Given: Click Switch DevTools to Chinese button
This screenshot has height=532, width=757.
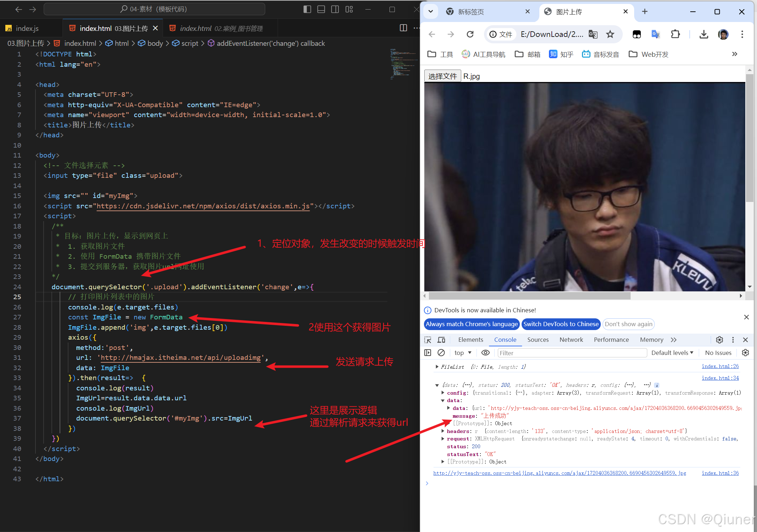Looking at the screenshot, I should point(561,324).
